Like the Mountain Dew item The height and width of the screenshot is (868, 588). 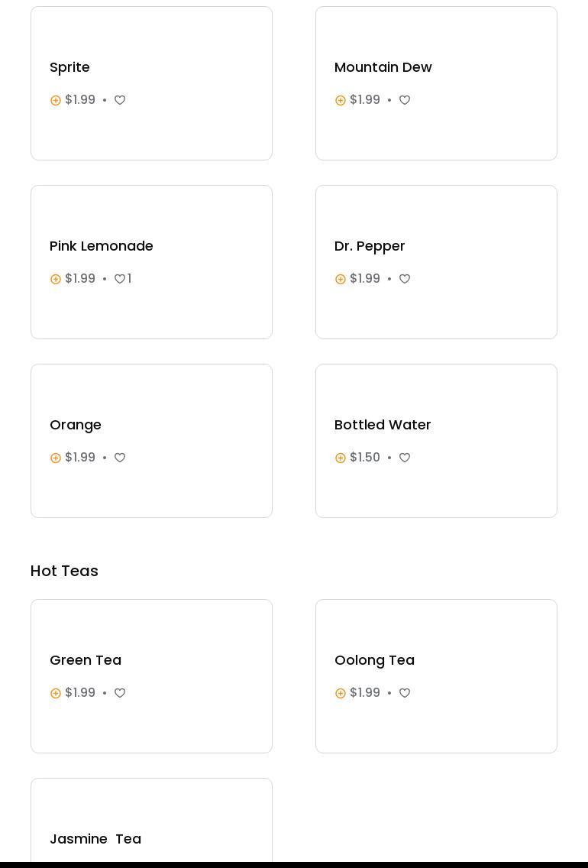tap(405, 100)
